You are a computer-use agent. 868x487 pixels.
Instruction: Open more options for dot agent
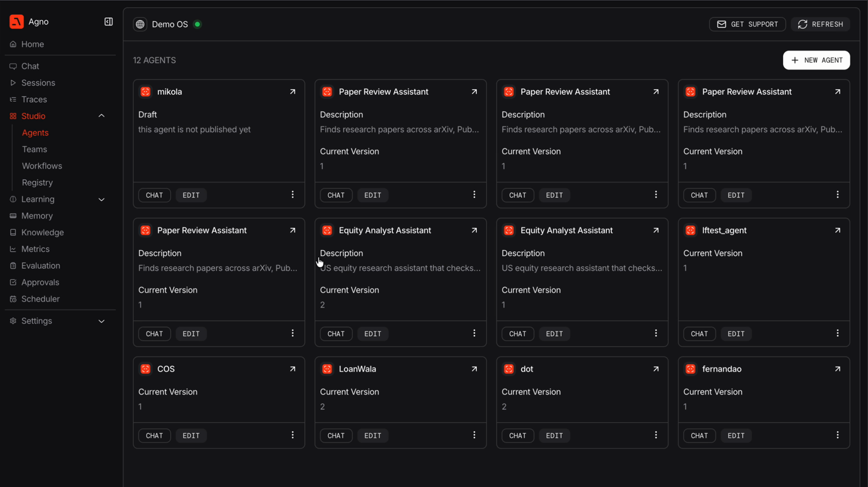(656, 435)
